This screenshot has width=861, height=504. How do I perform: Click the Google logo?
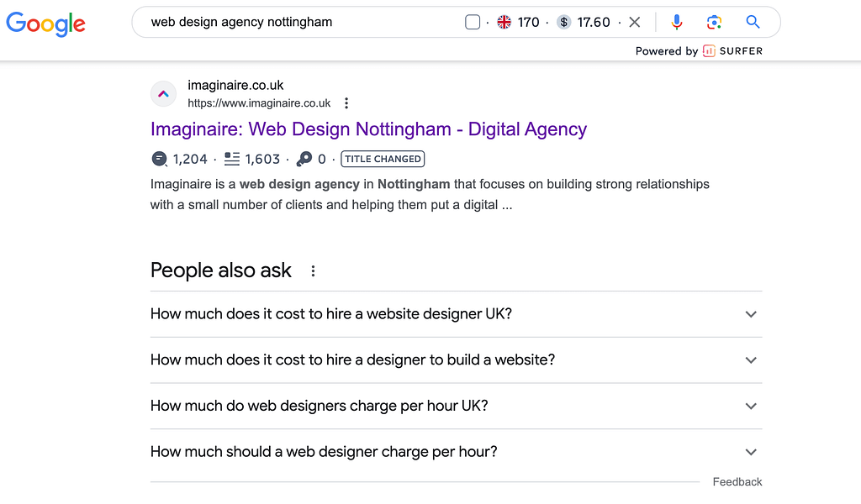(x=45, y=24)
